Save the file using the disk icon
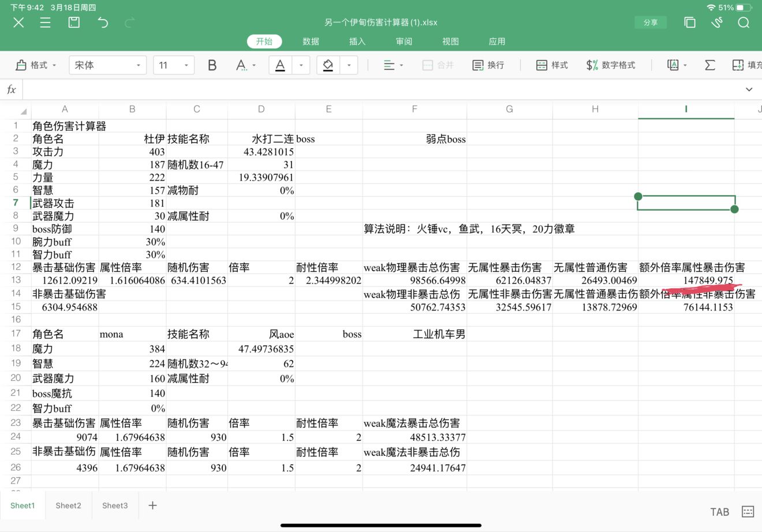762x532 pixels. click(74, 23)
